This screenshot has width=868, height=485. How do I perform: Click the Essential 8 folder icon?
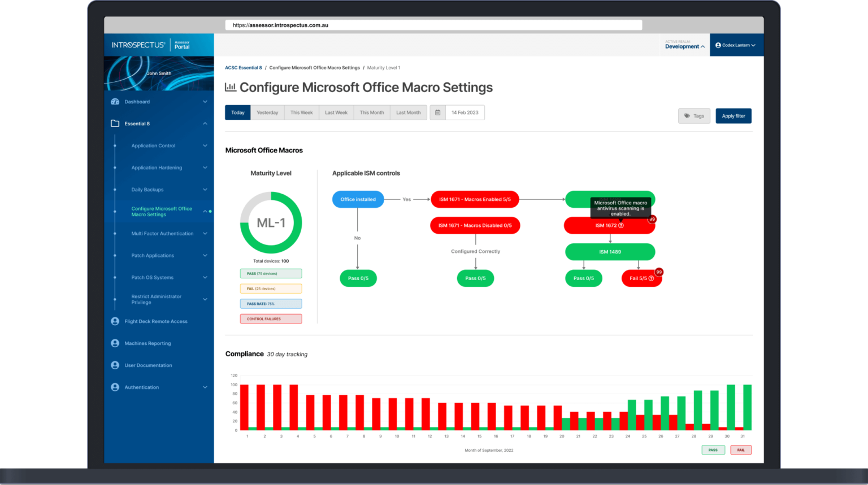pos(115,123)
